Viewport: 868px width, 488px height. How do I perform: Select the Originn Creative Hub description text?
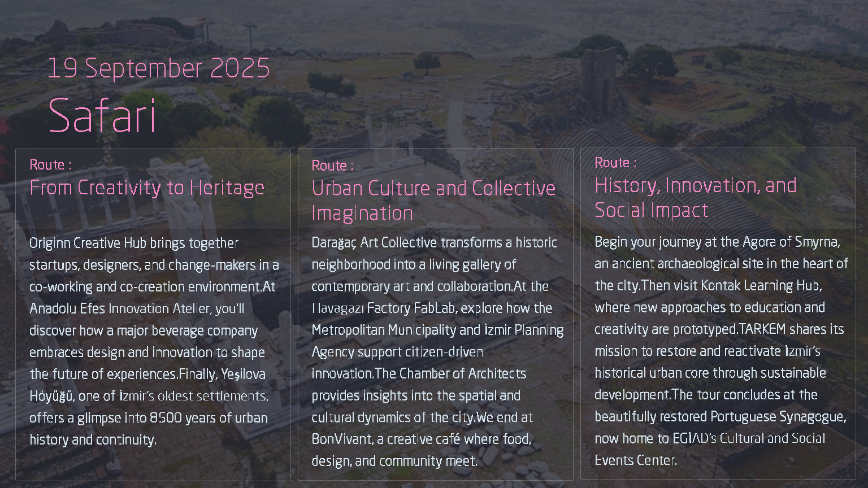[x=154, y=264]
